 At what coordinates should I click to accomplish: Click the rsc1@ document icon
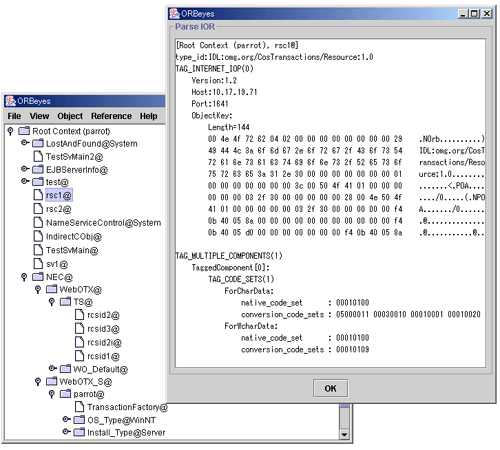[38, 195]
